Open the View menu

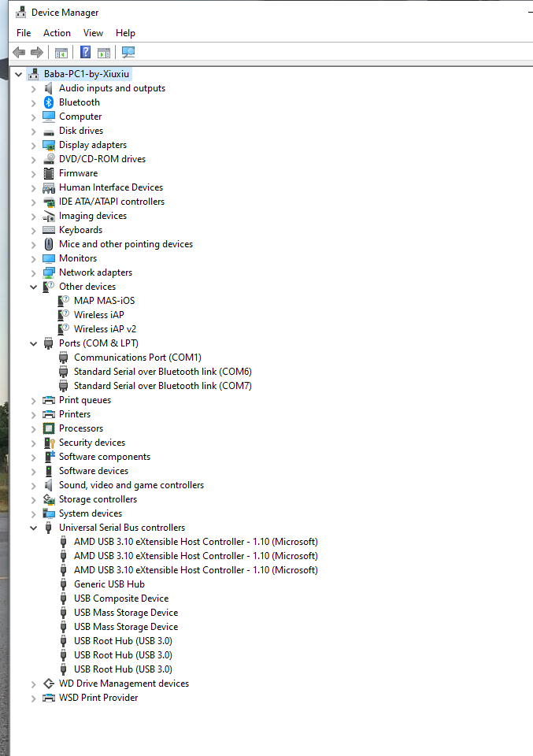[93, 33]
